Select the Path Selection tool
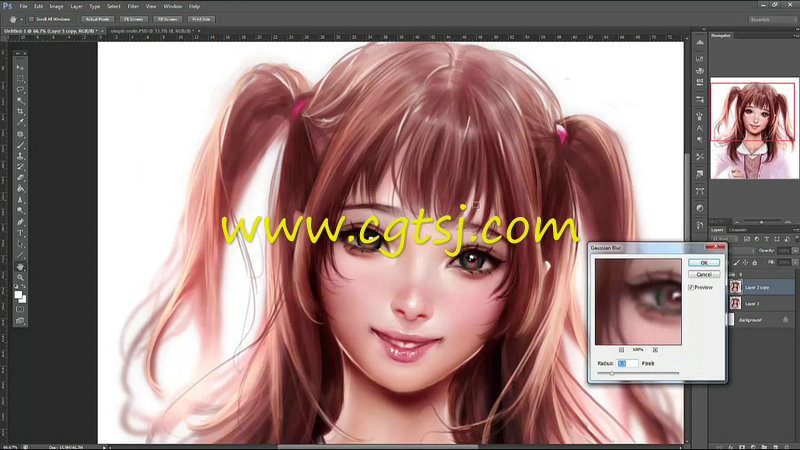 20,244
